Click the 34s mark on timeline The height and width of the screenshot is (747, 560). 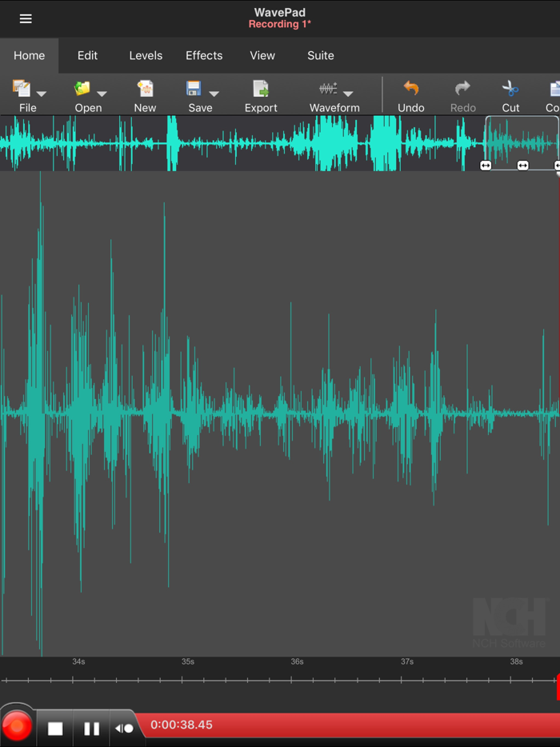pyautogui.click(x=78, y=661)
